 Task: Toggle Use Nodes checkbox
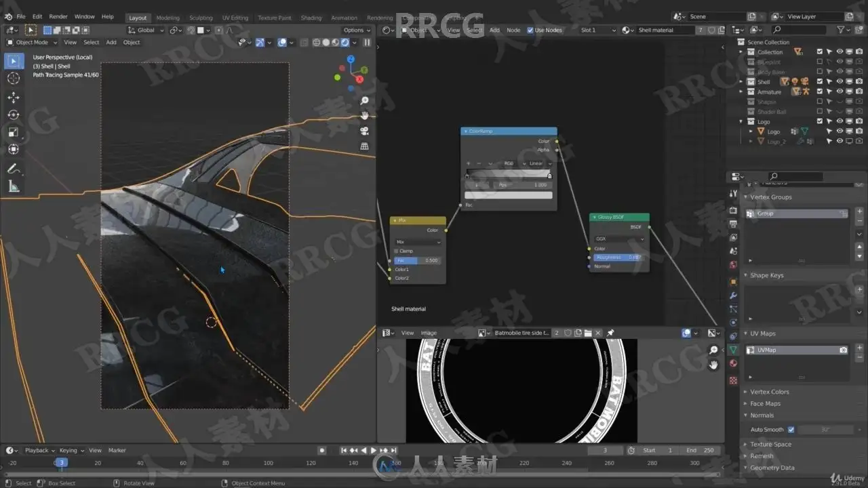pos(530,30)
